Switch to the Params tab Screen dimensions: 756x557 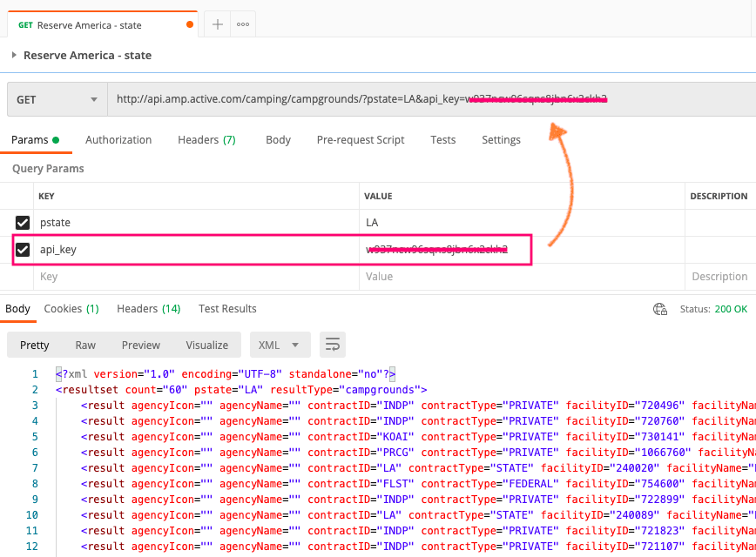(x=35, y=140)
